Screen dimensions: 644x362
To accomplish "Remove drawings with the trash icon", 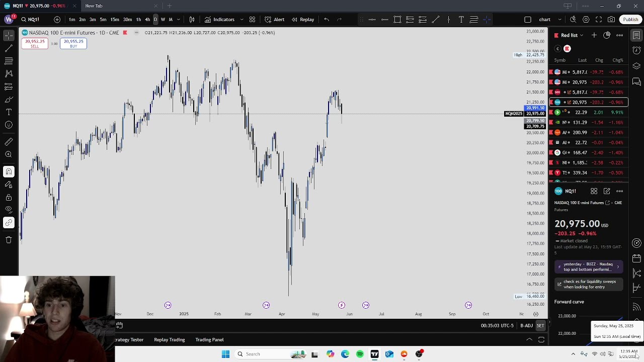I will tap(9, 240).
